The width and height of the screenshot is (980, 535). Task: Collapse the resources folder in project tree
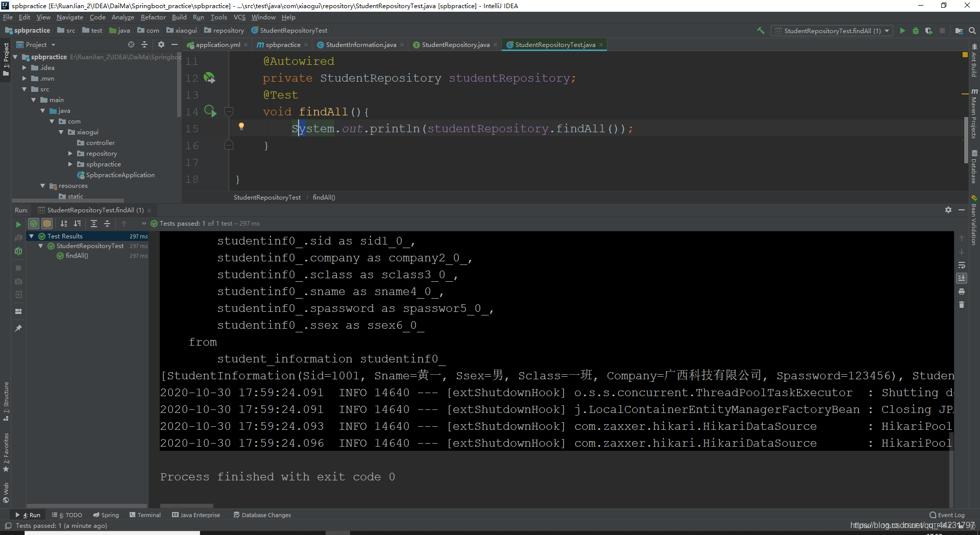coord(43,186)
